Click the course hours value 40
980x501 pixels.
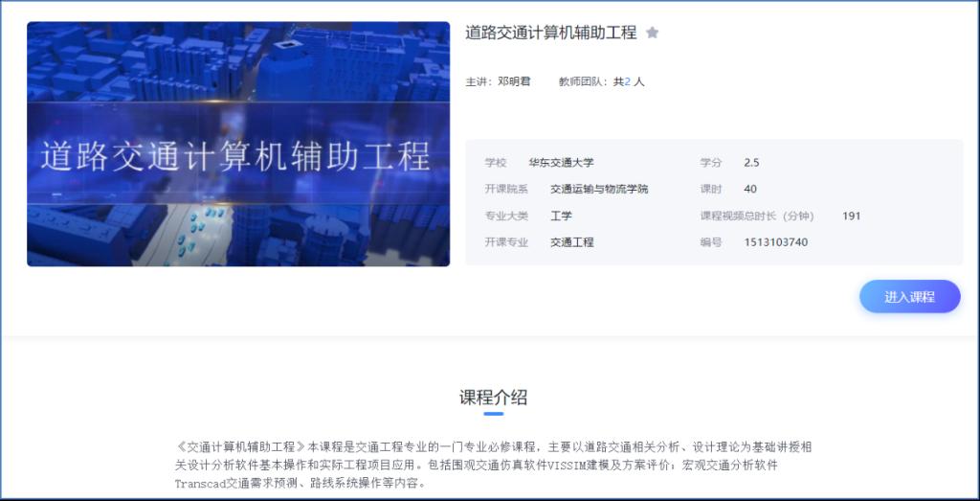[x=749, y=189]
